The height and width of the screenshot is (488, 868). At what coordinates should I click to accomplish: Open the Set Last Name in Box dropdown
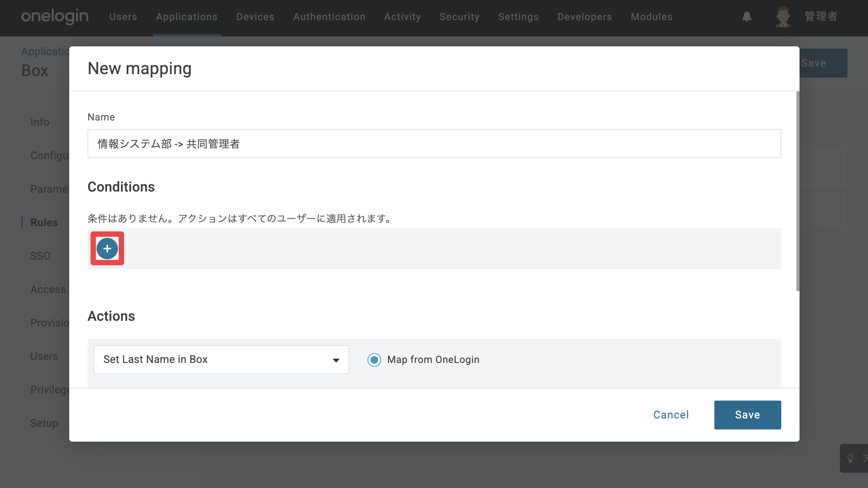click(x=221, y=360)
